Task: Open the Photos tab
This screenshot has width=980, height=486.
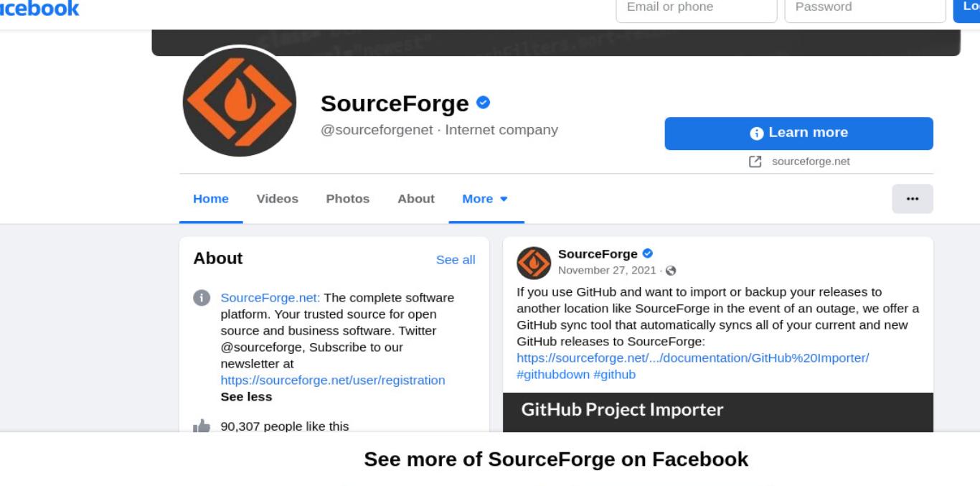Action: click(x=347, y=199)
